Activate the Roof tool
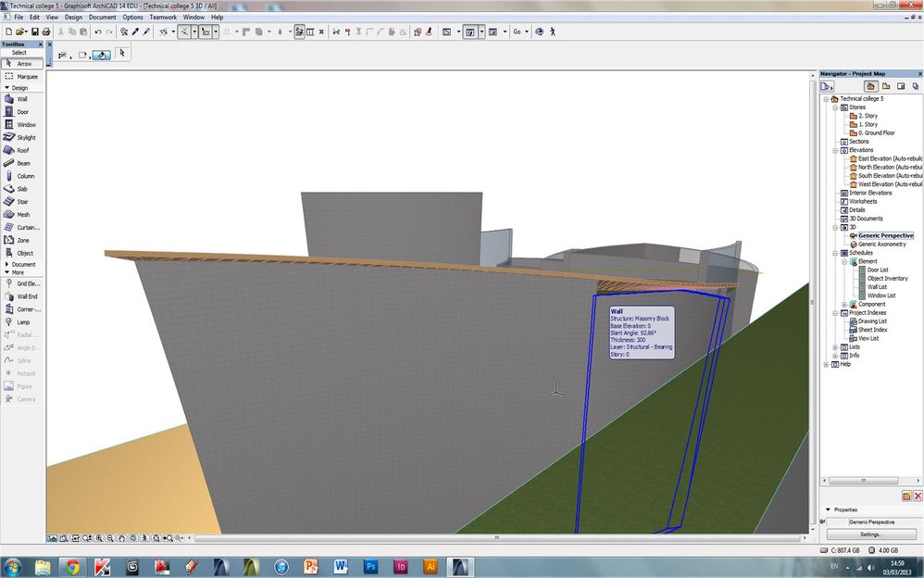Screen dimensions: 924x578 [x=22, y=150]
